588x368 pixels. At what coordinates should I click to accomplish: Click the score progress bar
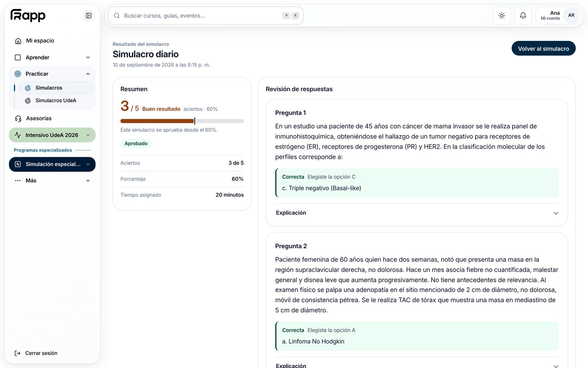coord(182,121)
